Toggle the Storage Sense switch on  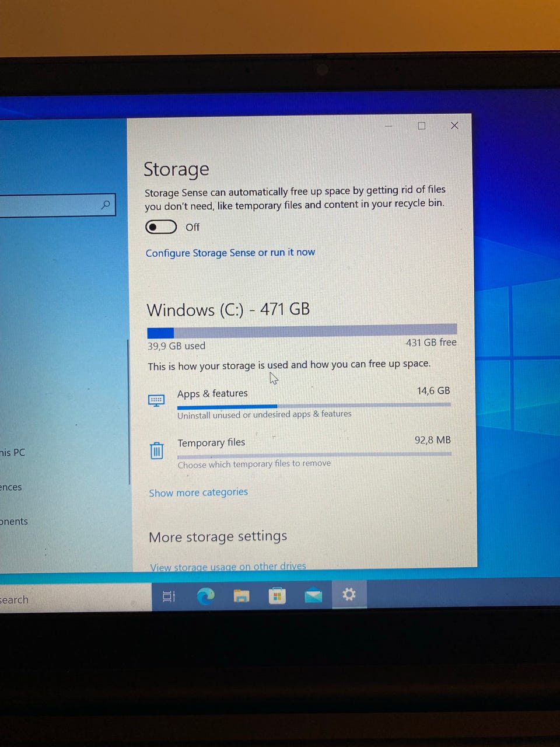tap(161, 227)
